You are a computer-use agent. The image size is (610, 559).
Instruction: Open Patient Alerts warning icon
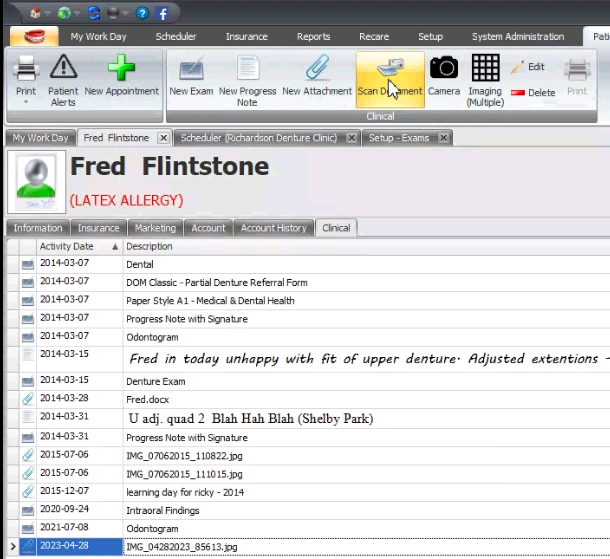click(x=63, y=80)
